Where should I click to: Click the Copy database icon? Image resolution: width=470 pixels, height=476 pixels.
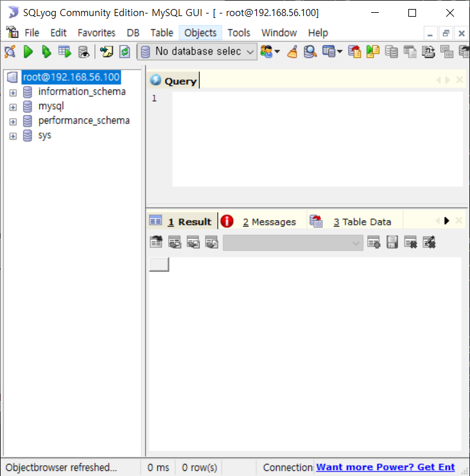(x=392, y=51)
